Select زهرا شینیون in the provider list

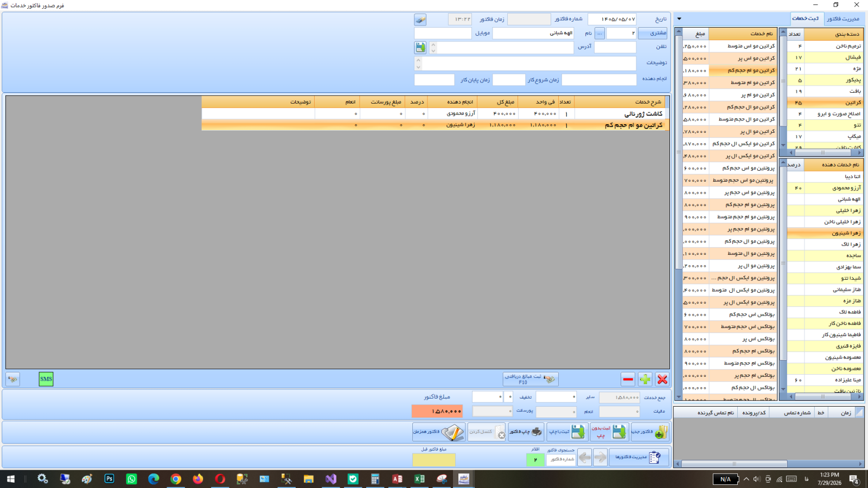pyautogui.click(x=825, y=233)
